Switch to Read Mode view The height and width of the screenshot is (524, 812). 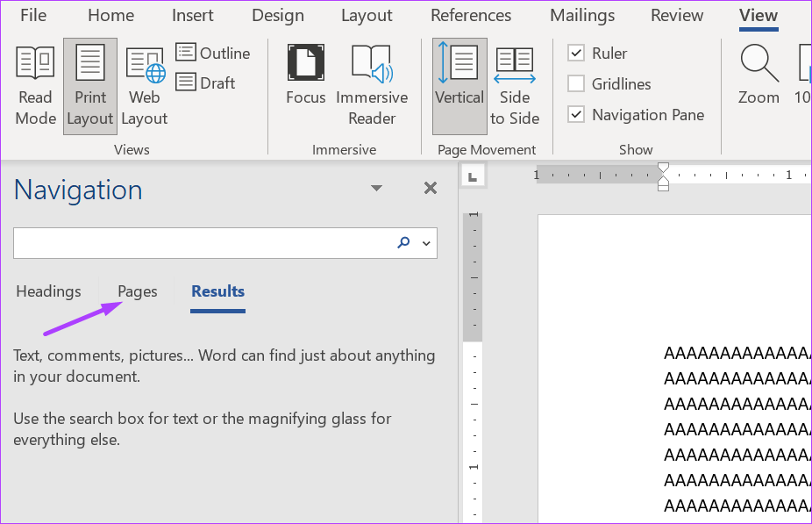[35, 85]
